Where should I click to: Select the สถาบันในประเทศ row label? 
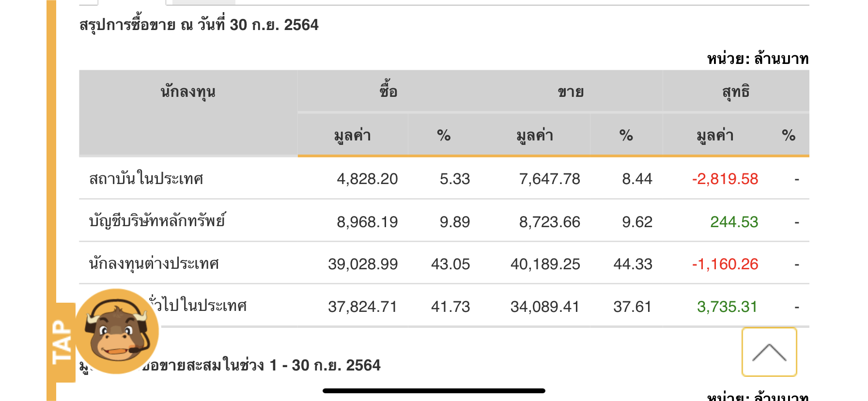click(x=146, y=179)
